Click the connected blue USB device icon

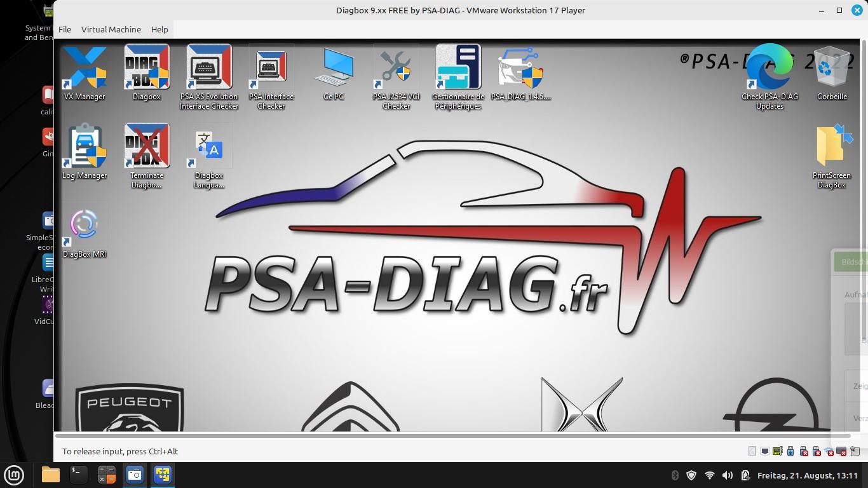click(x=790, y=451)
